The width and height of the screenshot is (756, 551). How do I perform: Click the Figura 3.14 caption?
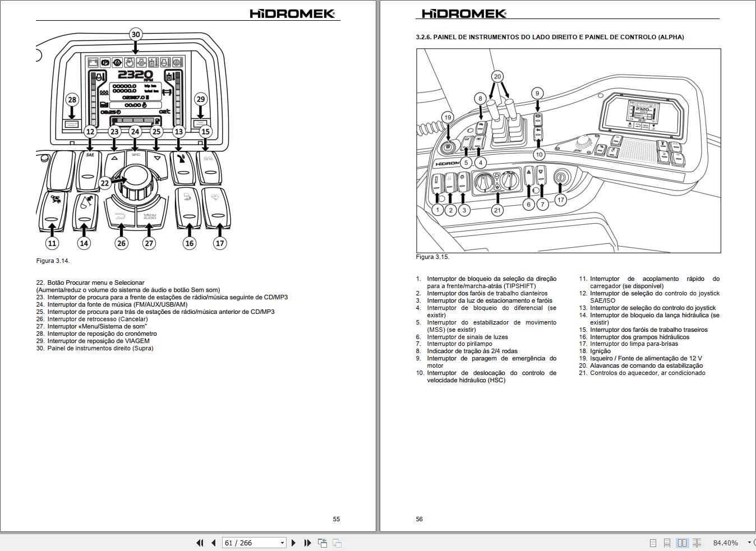[x=53, y=261]
